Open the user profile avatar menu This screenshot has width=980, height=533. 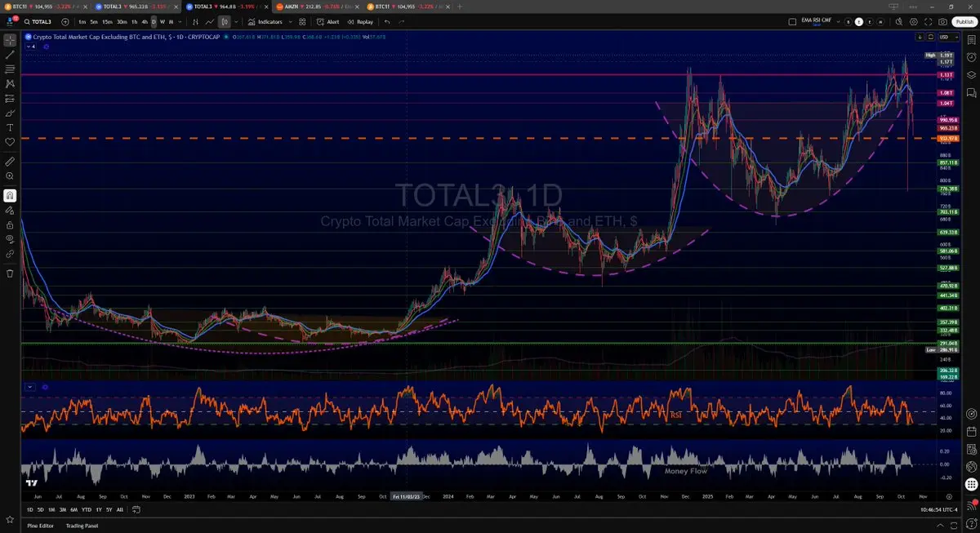point(11,22)
